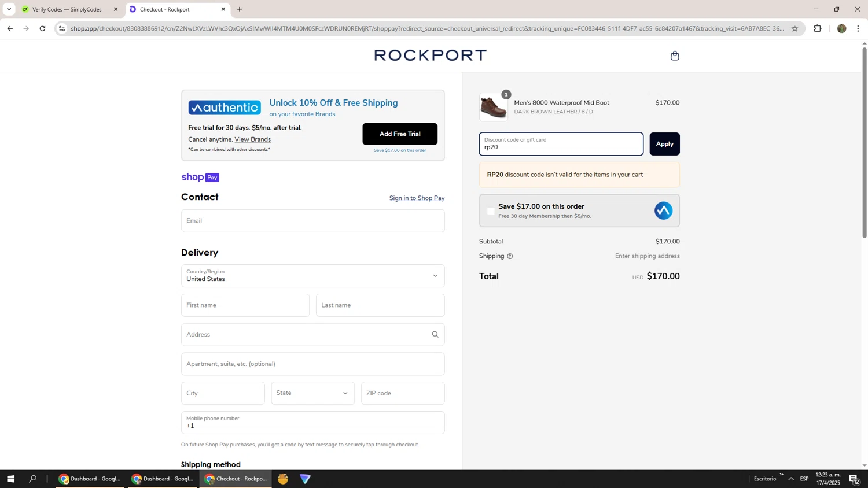View site information icon in address bar
Viewport: 868px width, 488px height.
tap(62, 28)
